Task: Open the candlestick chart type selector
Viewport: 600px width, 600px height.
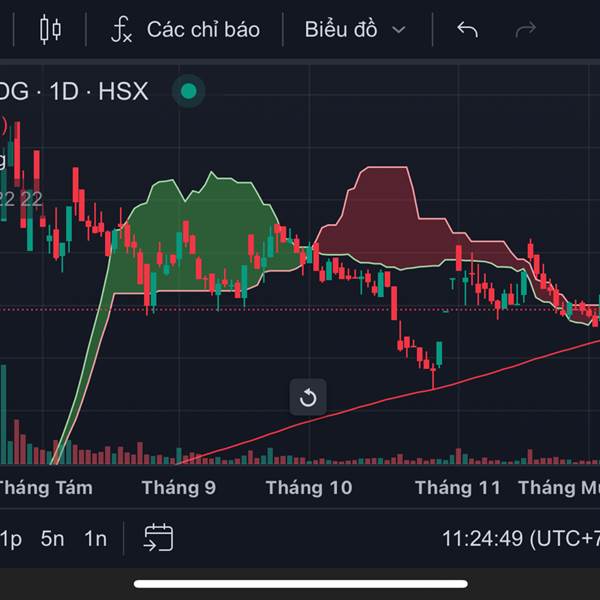Action: coord(50,30)
